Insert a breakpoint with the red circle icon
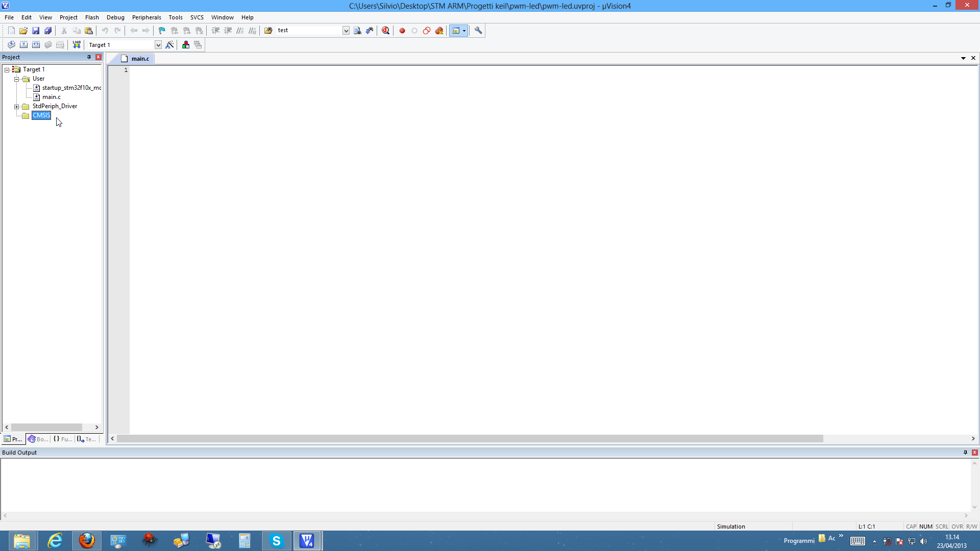This screenshot has height=551, width=980. pyautogui.click(x=402, y=31)
